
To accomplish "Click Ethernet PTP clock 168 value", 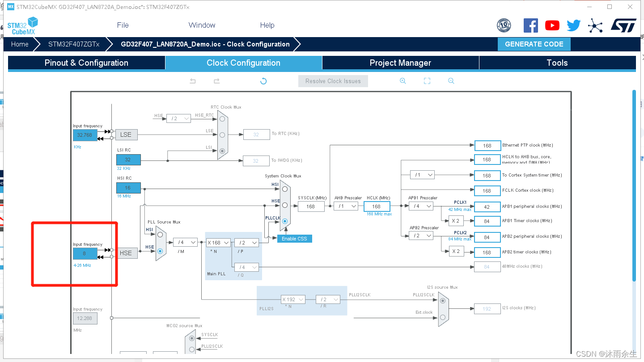I will [487, 145].
